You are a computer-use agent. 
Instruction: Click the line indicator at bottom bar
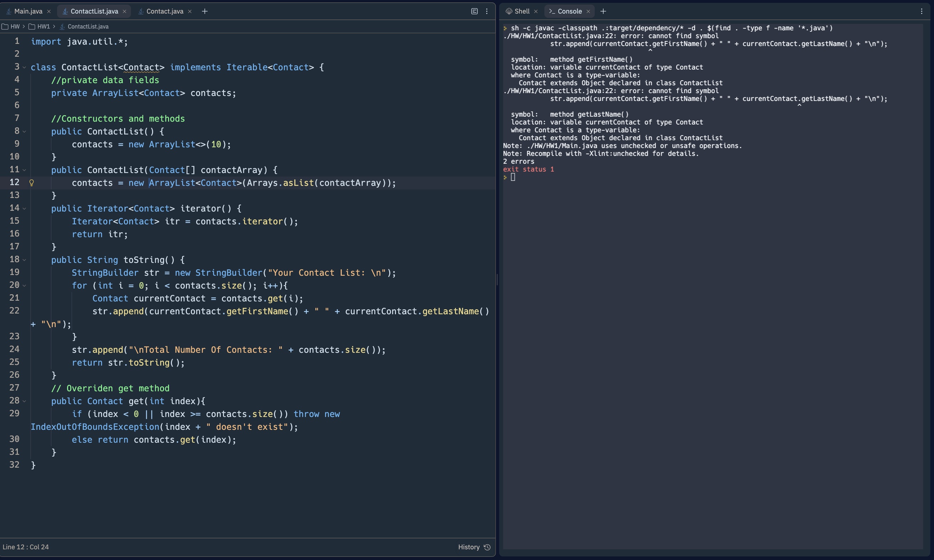[x=25, y=547]
